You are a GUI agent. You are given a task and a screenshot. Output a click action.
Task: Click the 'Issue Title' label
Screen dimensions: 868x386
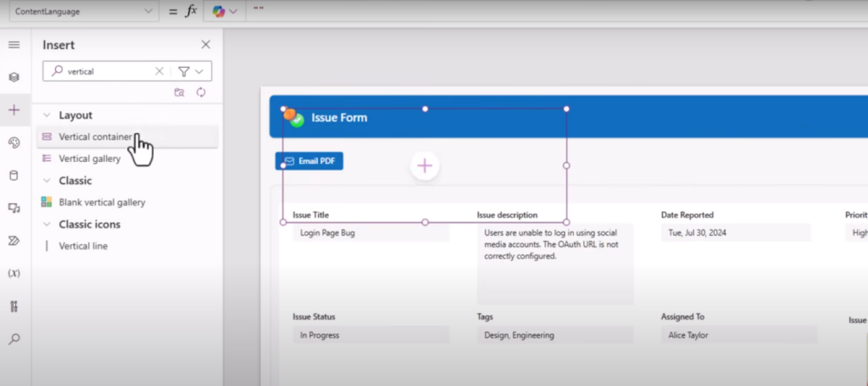click(311, 215)
